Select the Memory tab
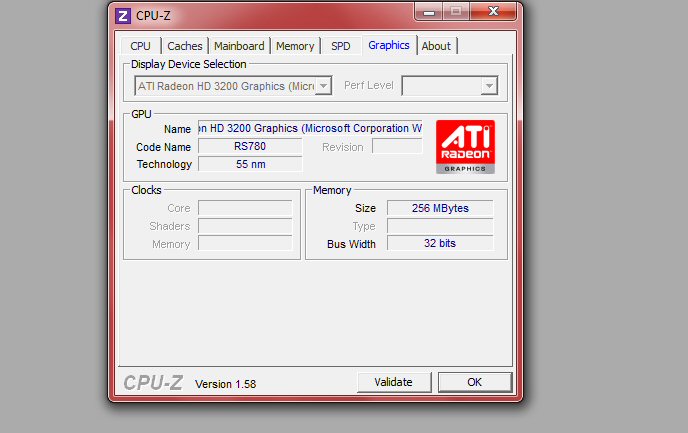688x433 pixels. (295, 46)
